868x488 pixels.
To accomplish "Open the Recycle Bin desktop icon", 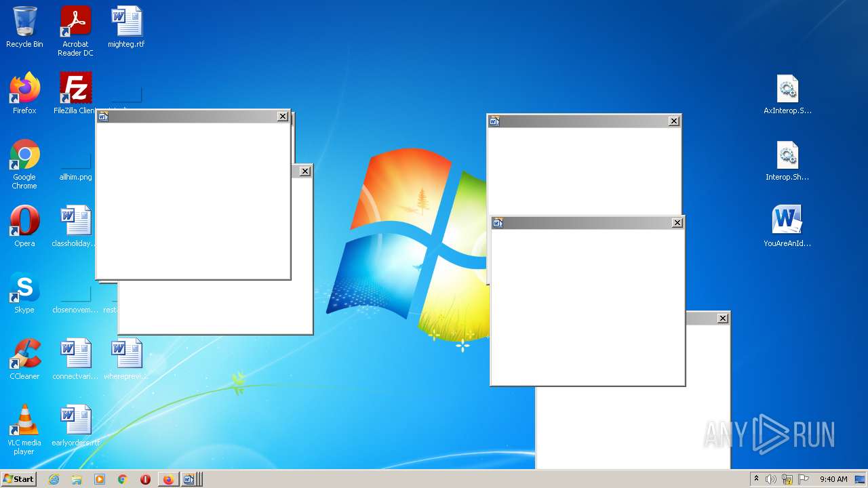I will [x=24, y=27].
